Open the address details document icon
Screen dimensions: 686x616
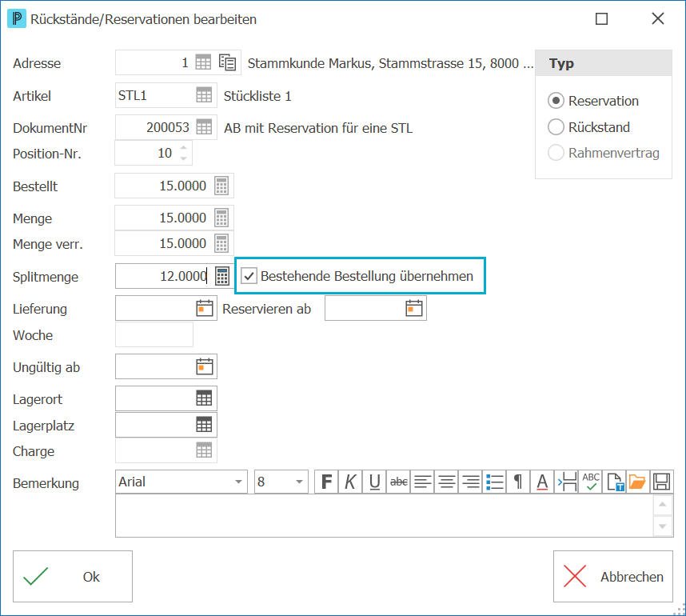click(x=228, y=62)
